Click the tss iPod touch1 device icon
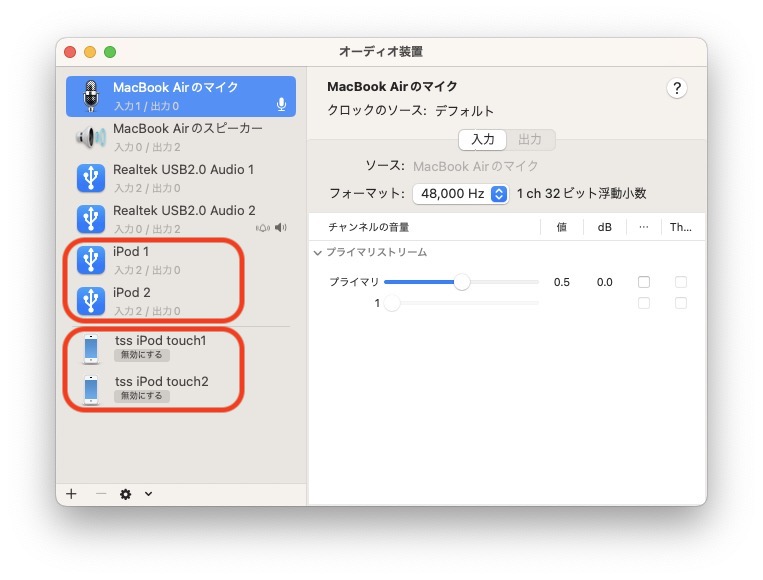 pos(91,348)
